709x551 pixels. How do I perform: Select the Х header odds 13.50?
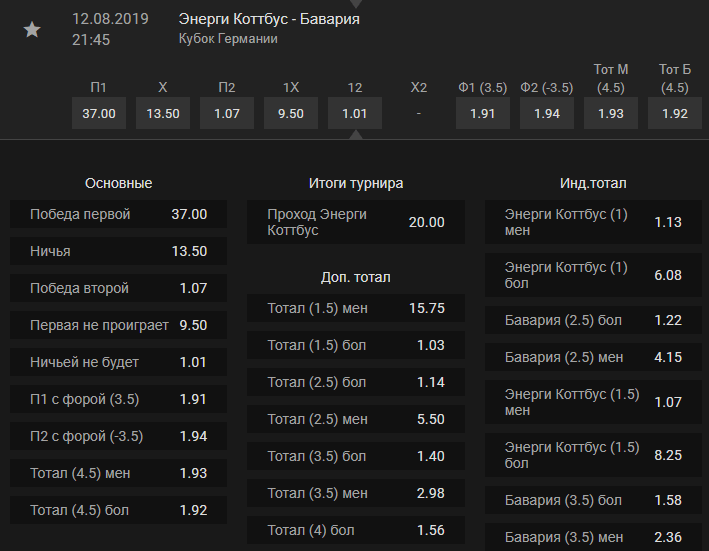click(163, 113)
